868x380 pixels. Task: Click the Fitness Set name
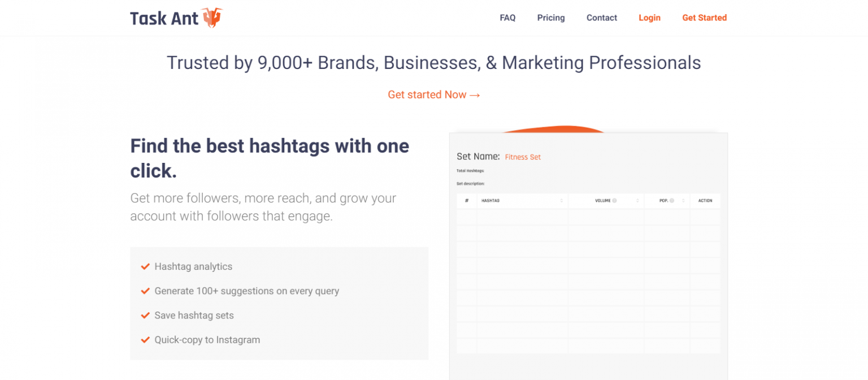click(523, 157)
